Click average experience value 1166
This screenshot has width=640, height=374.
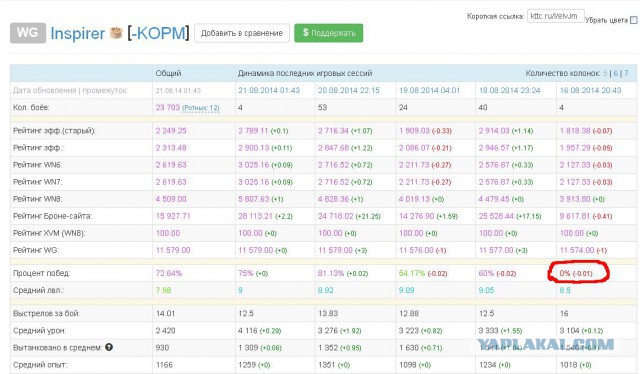point(164,365)
